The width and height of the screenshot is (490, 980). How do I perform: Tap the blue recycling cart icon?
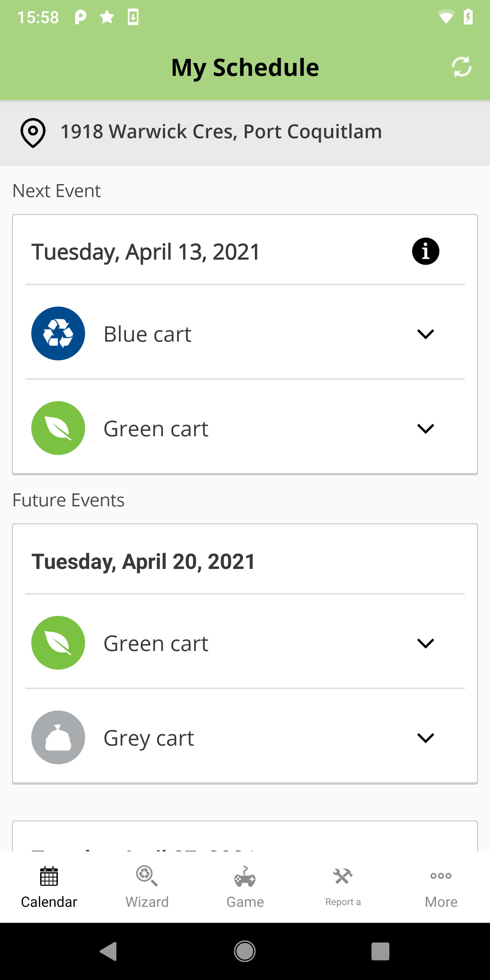click(x=58, y=333)
